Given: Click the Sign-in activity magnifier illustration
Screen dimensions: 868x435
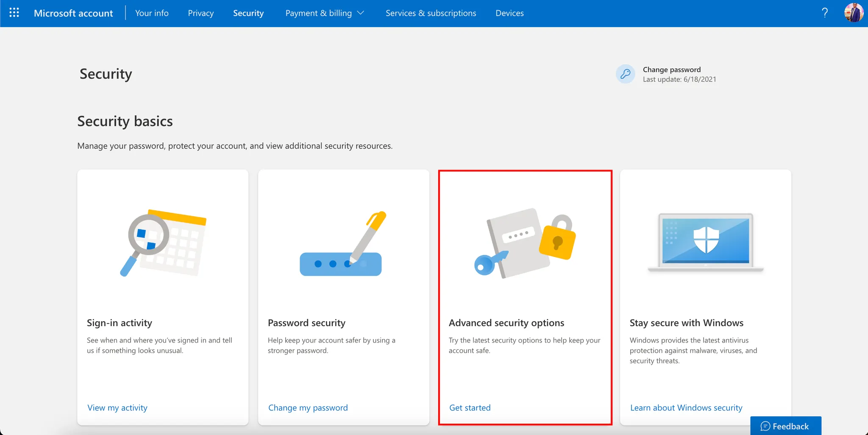Looking at the screenshot, I should point(163,243).
